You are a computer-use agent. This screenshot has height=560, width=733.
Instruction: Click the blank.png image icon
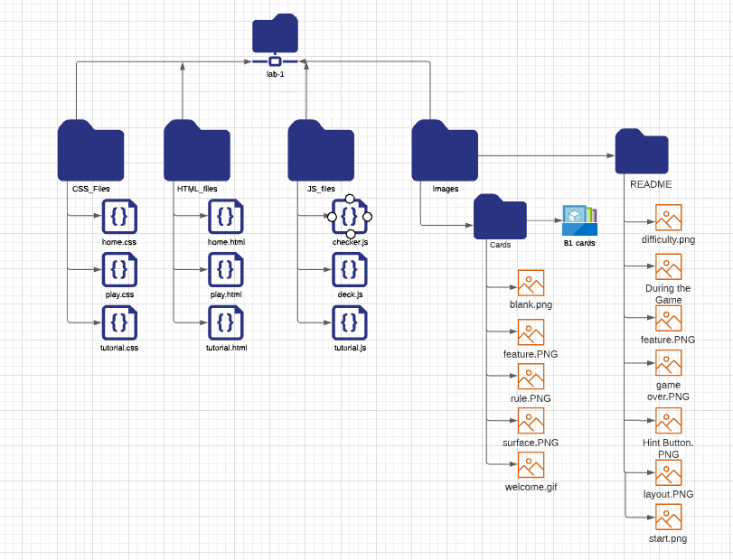tap(531, 283)
